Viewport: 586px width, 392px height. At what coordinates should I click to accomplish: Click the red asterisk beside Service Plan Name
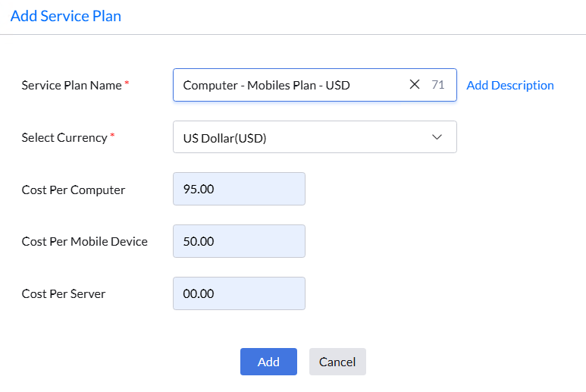click(x=127, y=83)
